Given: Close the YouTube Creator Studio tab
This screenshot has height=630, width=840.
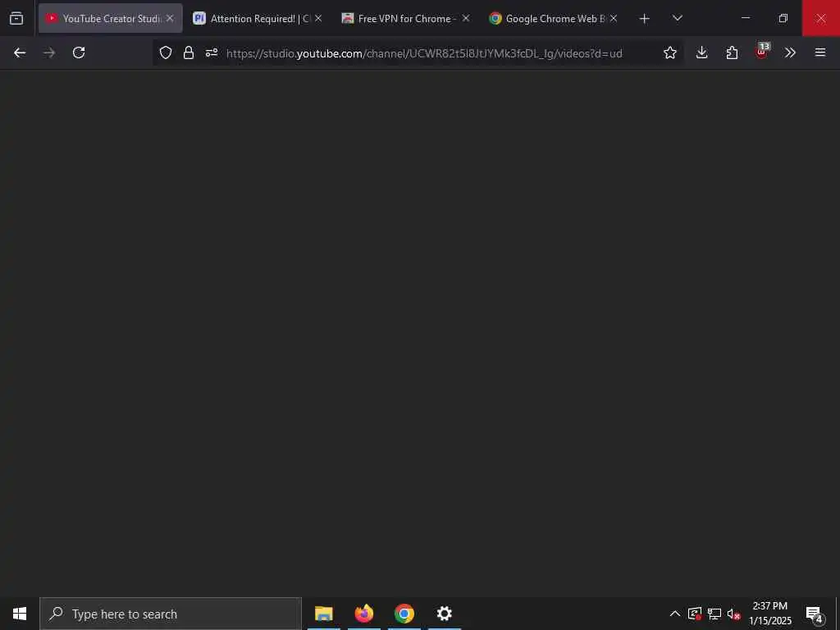Looking at the screenshot, I should point(170,18).
